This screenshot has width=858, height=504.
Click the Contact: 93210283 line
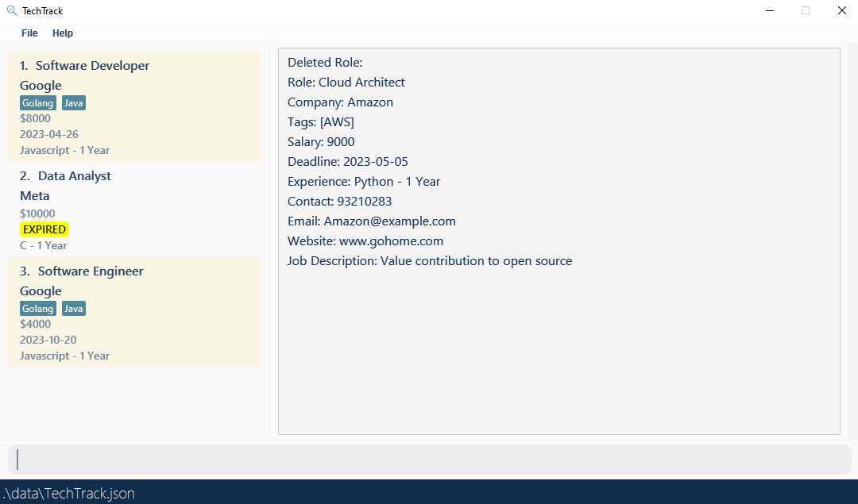(x=339, y=201)
